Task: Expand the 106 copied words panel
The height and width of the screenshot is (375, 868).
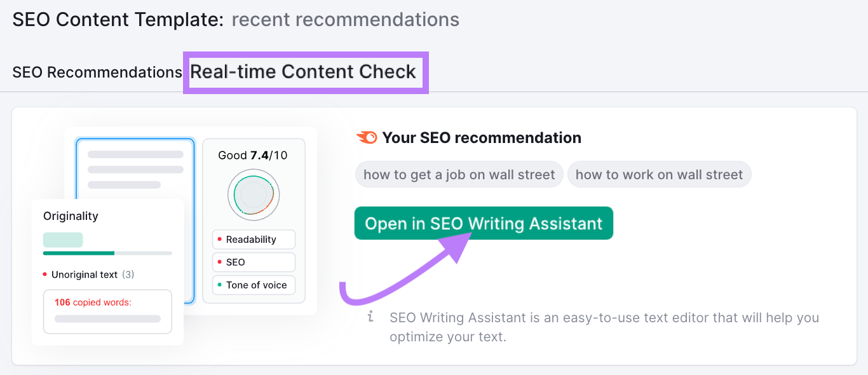Action: pyautogui.click(x=107, y=311)
